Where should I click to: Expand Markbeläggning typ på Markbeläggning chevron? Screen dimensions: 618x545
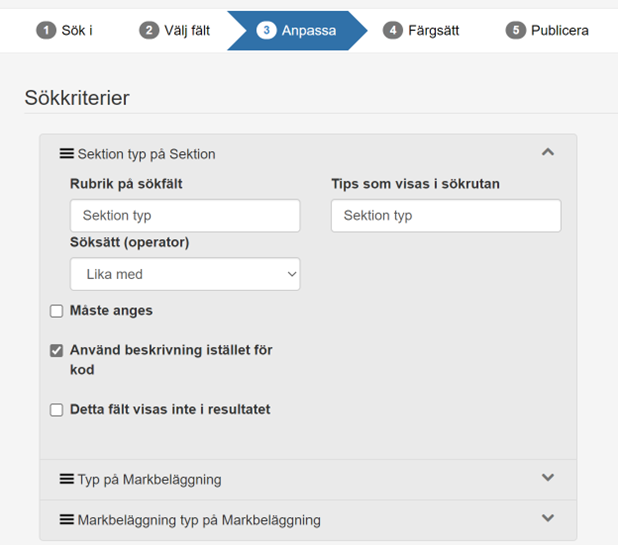pyautogui.click(x=547, y=518)
